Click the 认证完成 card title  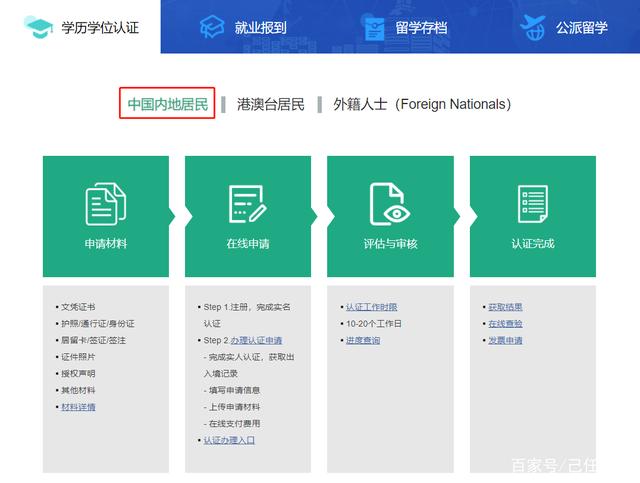533,244
